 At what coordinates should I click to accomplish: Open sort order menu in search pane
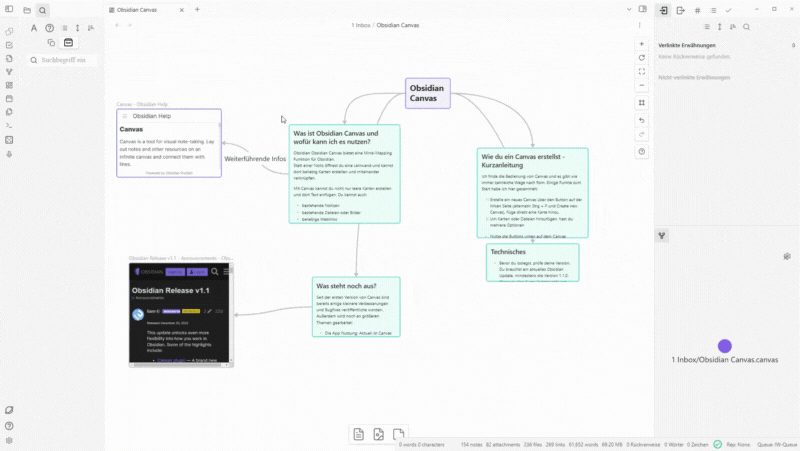[91, 28]
